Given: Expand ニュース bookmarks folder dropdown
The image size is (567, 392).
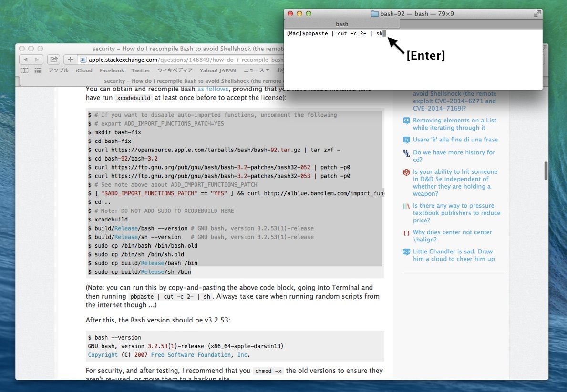Looking at the screenshot, I should (257, 70).
